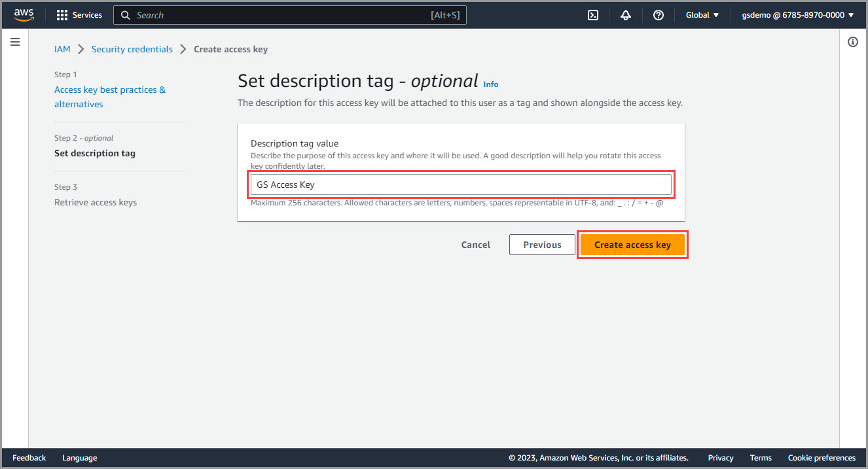This screenshot has width=868, height=469.
Task: Open the Services grid menu
Action: point(79,15)
